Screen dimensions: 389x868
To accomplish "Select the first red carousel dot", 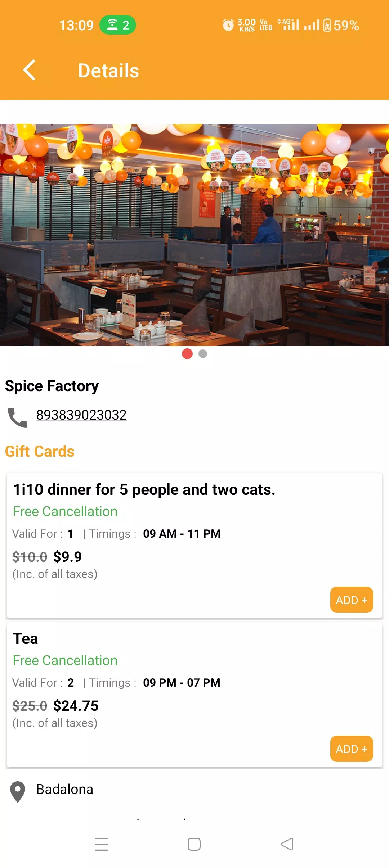I will pyautogui.click(x=187, y=354).
